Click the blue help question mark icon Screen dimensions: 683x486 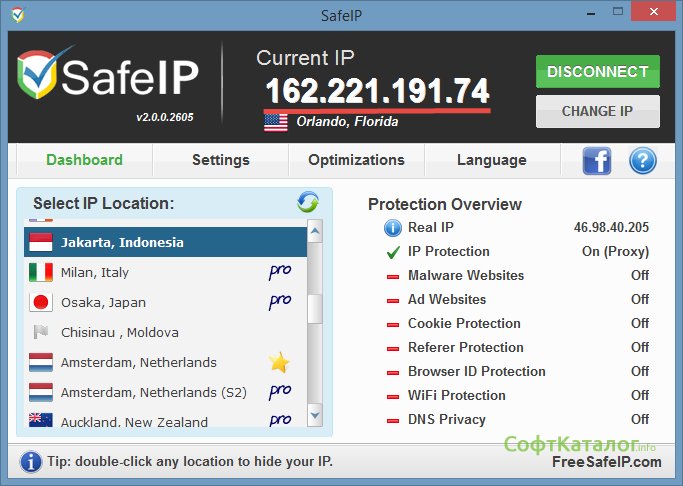[642, 160]
